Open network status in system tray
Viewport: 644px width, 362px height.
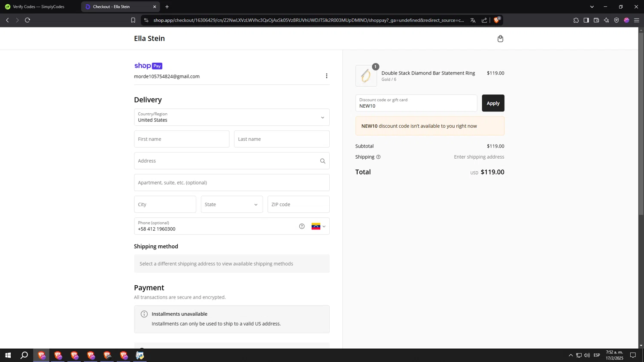tap(579, 355)
